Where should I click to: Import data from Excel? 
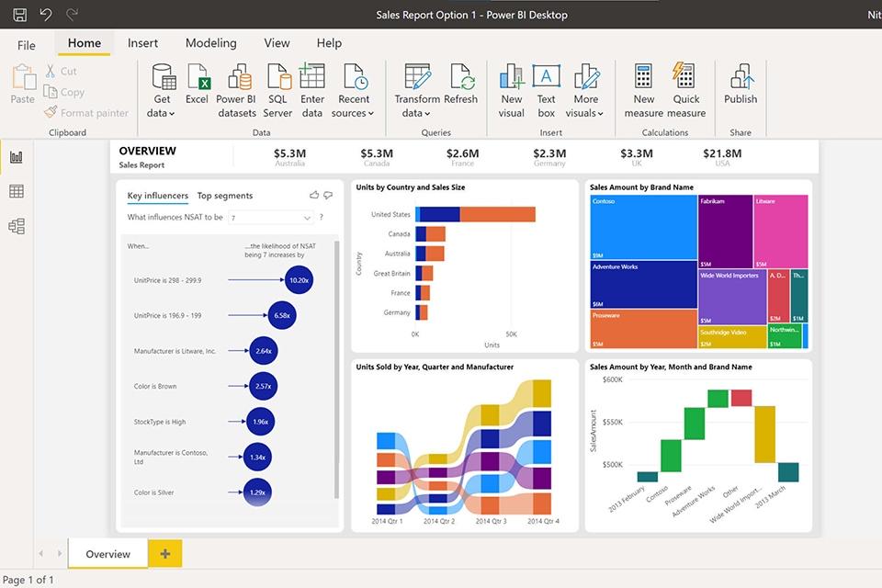click(198, 87)
